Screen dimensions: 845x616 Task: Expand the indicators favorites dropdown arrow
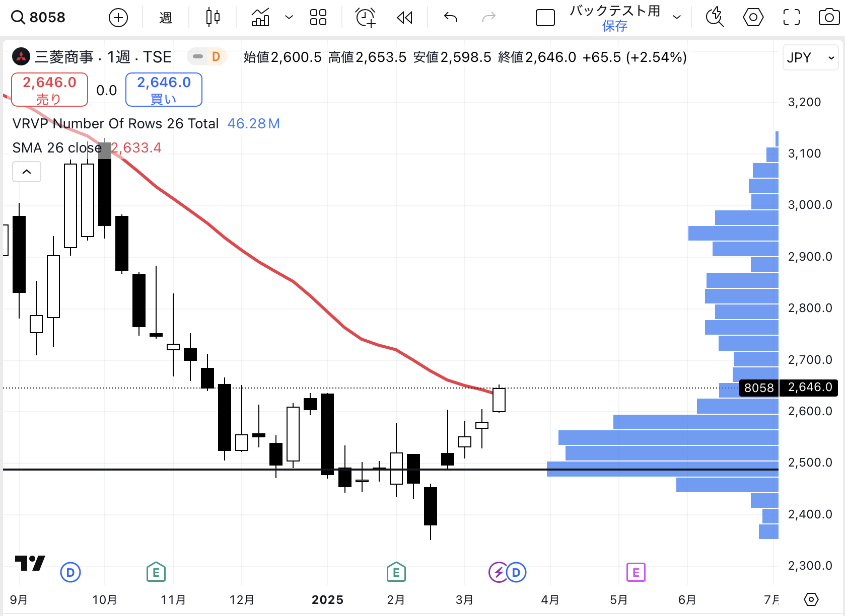[x=289, y=18]
